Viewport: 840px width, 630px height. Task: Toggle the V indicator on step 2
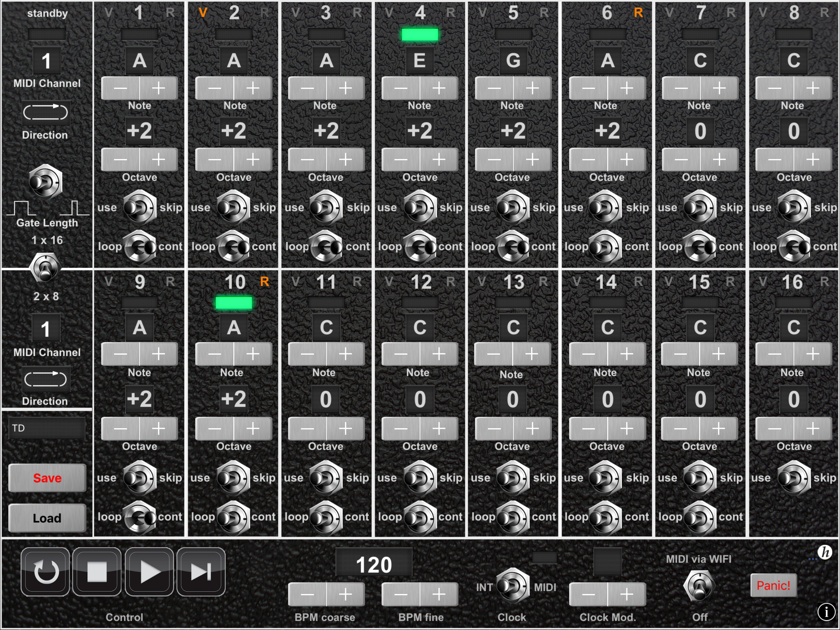tap(203, 13)
